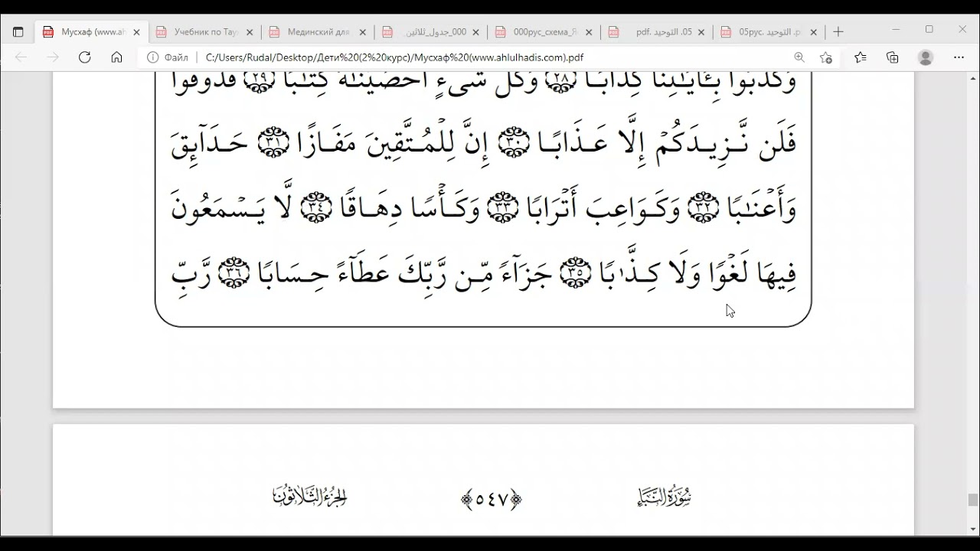This screenshot has height=551, width=980.
Task: Switch to the Мединский для tab
Action: tap(318, 32)
